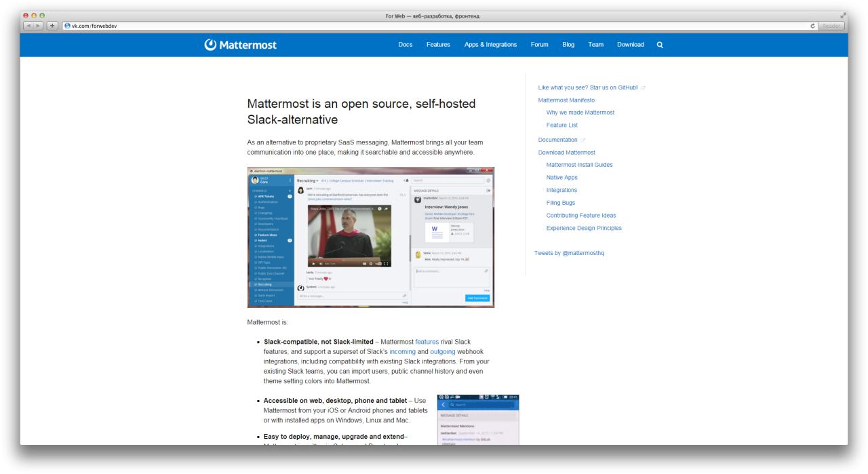Open the search magnifier icon in navbar

(x=660, y=45)
